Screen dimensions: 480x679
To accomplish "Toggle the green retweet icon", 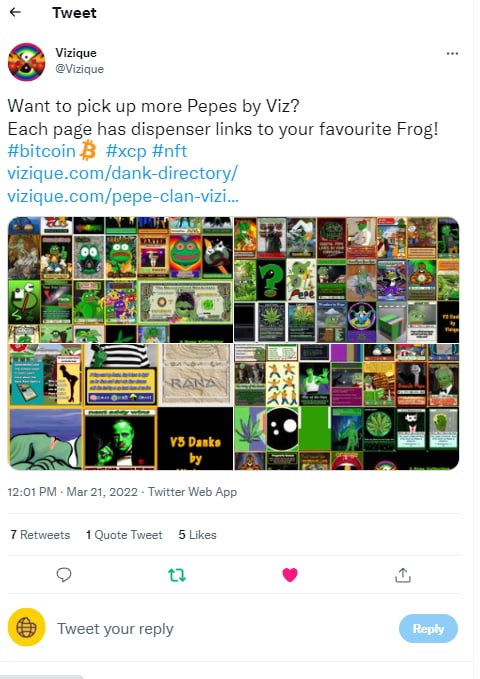I will (177, 575).
